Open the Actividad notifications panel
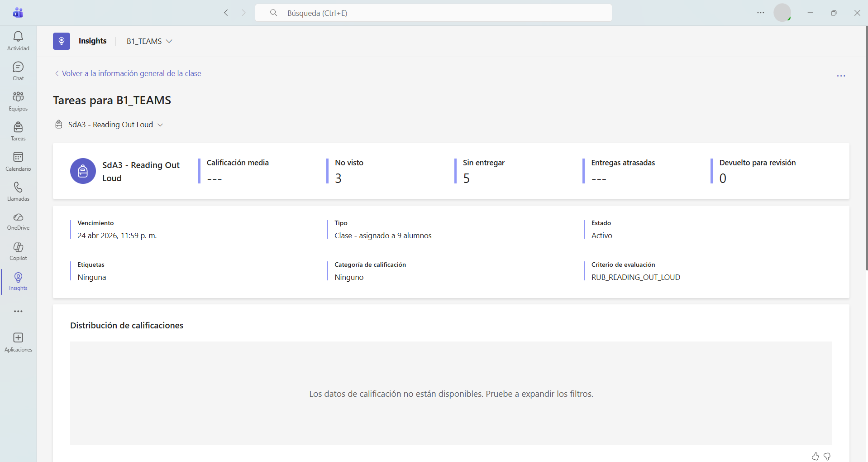The height and width of the screenshot is (462, 868). coord(18,41)
